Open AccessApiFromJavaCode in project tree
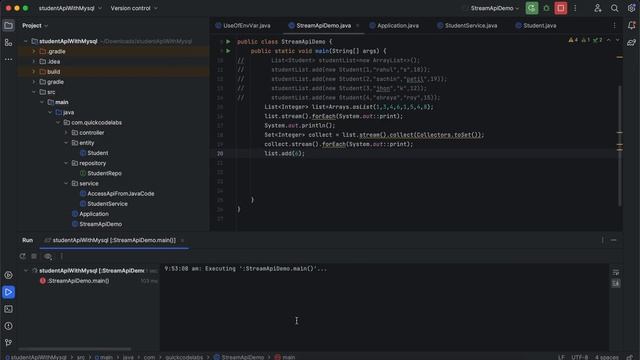Viewport: 640px width, 360px height. coord(120,194)
